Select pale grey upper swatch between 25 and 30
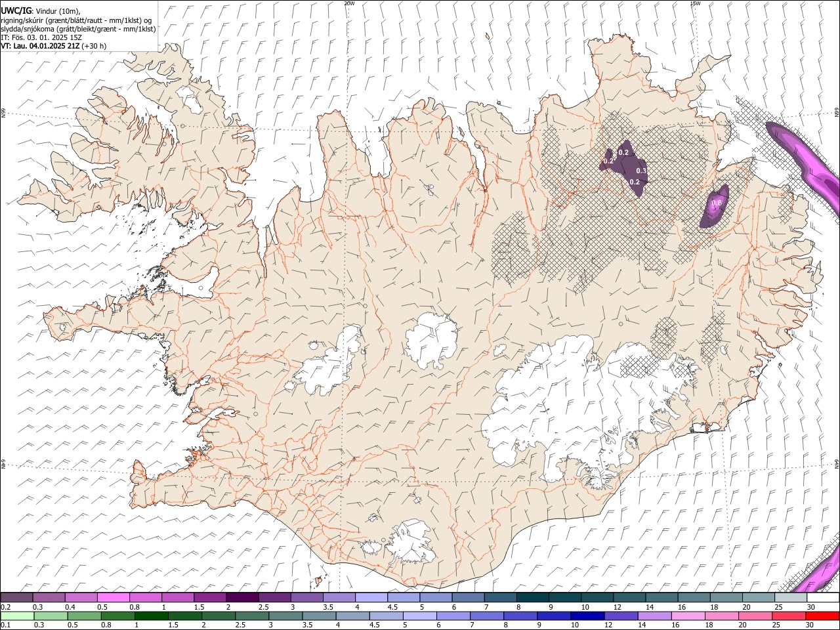The width and height of the screenshot is (840, 630). tap(791, 598)
